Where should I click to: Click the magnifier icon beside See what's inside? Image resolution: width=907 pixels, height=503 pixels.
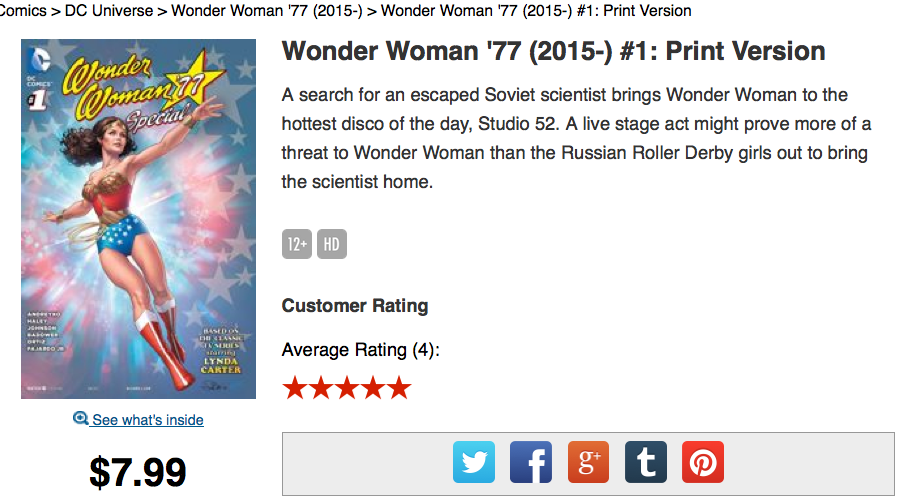81,419
